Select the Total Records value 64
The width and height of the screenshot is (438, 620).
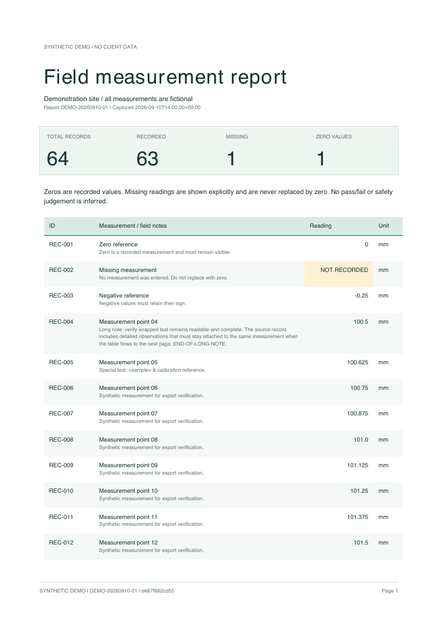[58, 159]
